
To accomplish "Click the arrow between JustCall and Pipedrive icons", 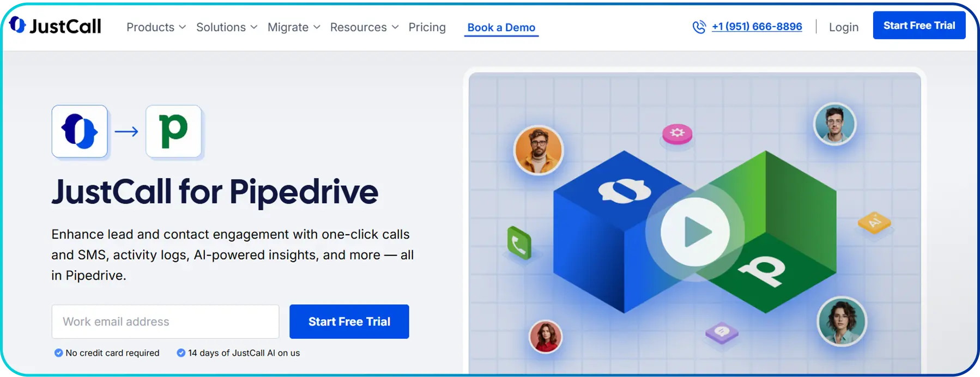I will click(x=126, y=131).
